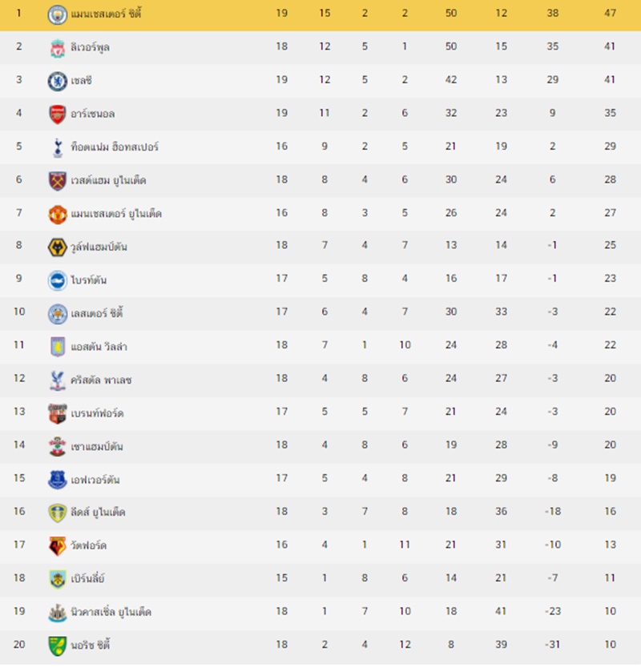Open the Aston Villa team name link

tap(99, 346)
